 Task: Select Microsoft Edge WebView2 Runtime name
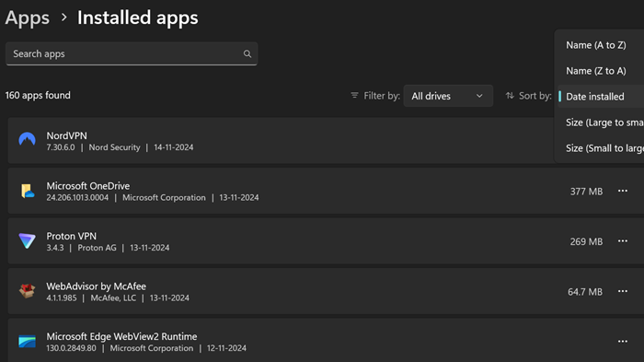pos(121,336)
